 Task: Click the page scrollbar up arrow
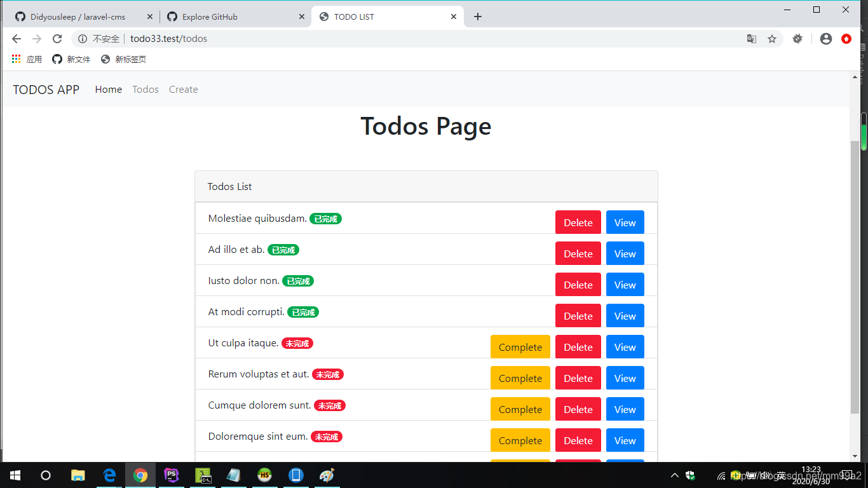point(855,77)
